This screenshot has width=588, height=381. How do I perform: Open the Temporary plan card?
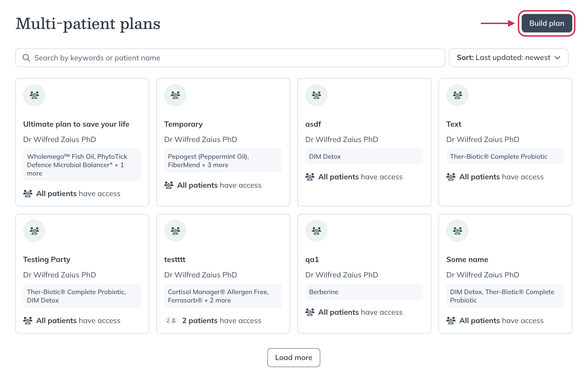tap(183, 124)
